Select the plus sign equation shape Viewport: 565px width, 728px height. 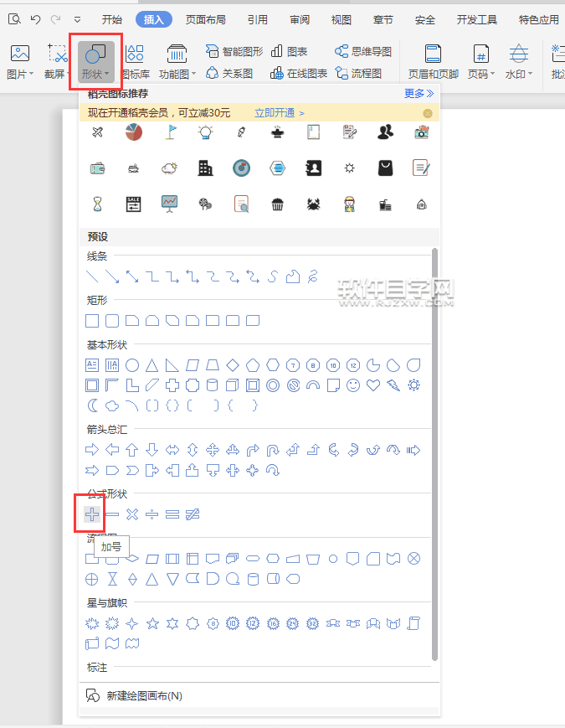(x=92, y=514)
